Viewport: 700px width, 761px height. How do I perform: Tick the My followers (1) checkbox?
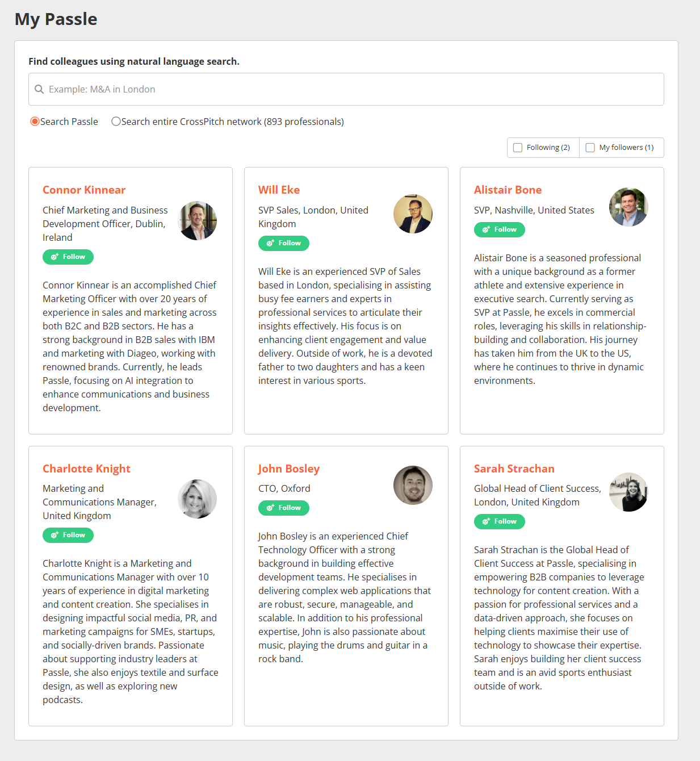(x=590, y=148)
